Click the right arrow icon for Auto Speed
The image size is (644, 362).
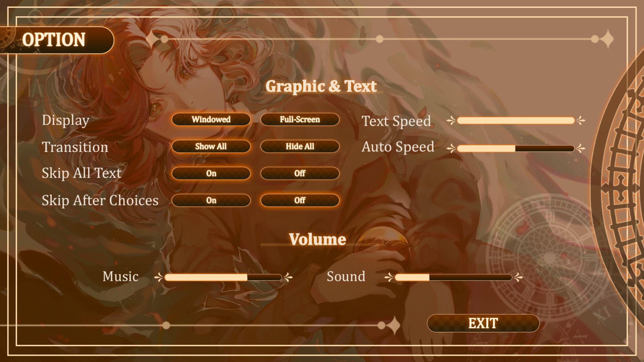pyautogui.click(x=581, y=148)
